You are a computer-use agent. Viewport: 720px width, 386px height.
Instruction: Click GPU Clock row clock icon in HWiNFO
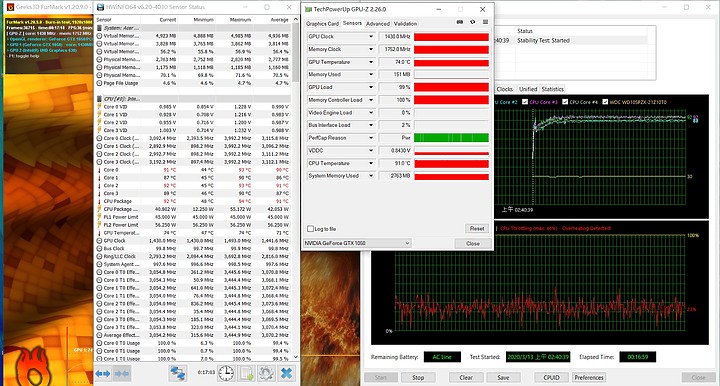pyautogui.click(x=99, y=241)
